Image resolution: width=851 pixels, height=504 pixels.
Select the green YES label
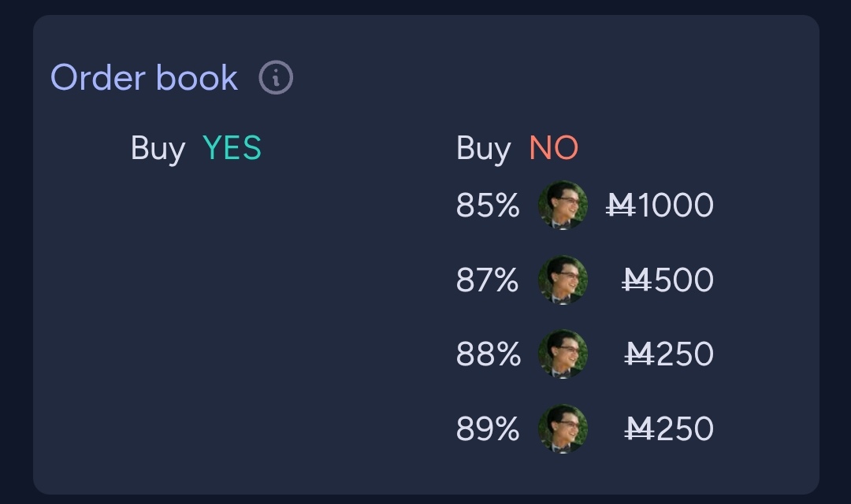click(x=232, y=148)
